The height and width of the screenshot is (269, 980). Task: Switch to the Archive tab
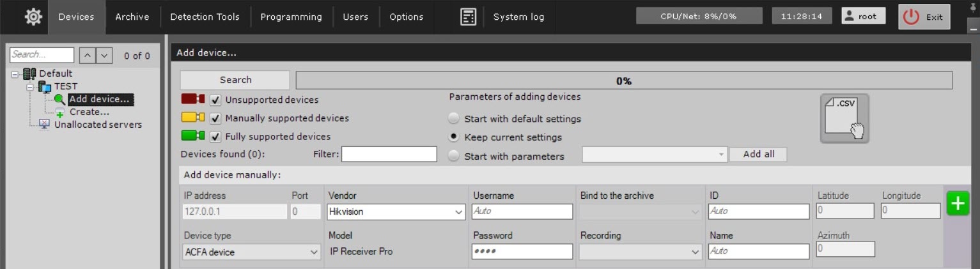(x=132, y=17)
